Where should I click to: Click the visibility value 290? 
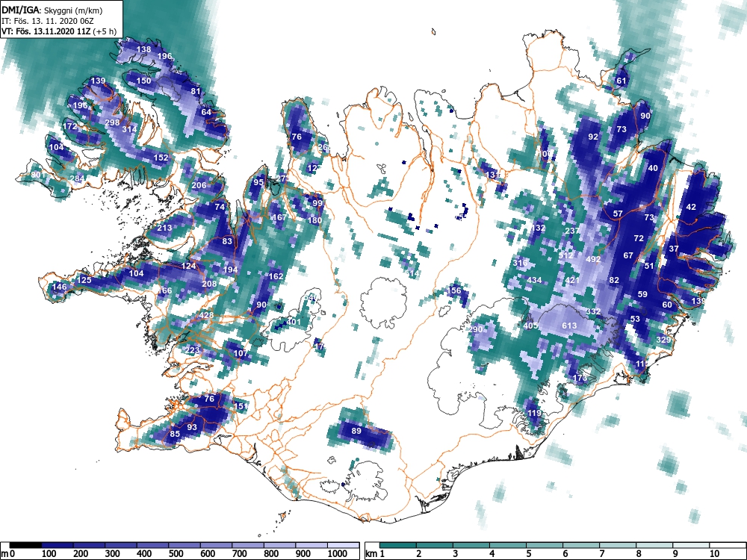tap(475, 329)
